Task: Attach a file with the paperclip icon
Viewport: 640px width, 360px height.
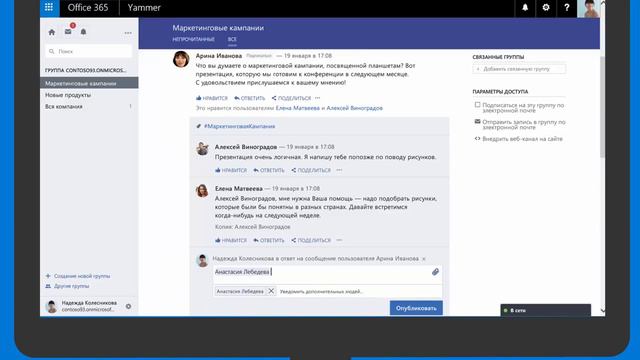Action: 435,272
